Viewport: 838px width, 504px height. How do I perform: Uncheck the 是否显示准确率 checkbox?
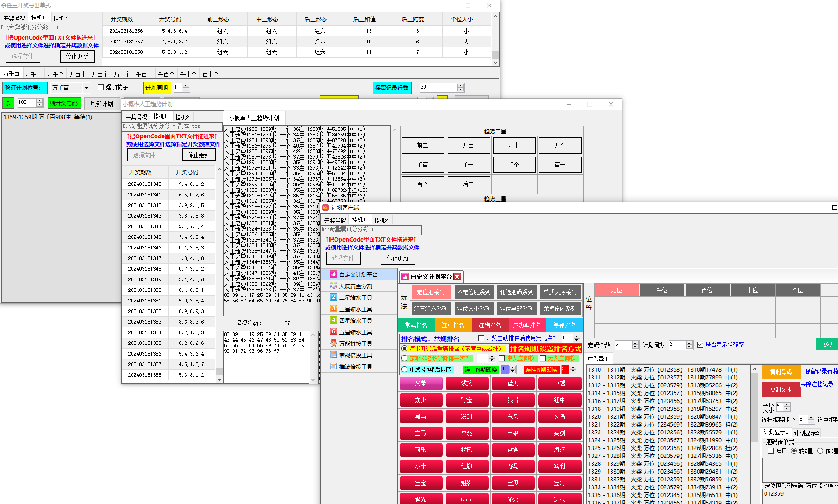(700, 345)
